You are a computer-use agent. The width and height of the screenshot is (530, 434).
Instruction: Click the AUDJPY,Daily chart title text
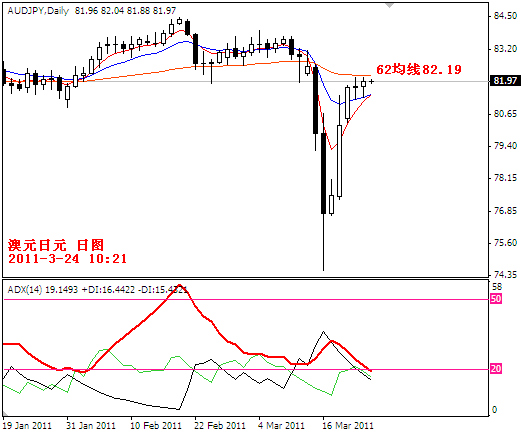pos(38,11)
